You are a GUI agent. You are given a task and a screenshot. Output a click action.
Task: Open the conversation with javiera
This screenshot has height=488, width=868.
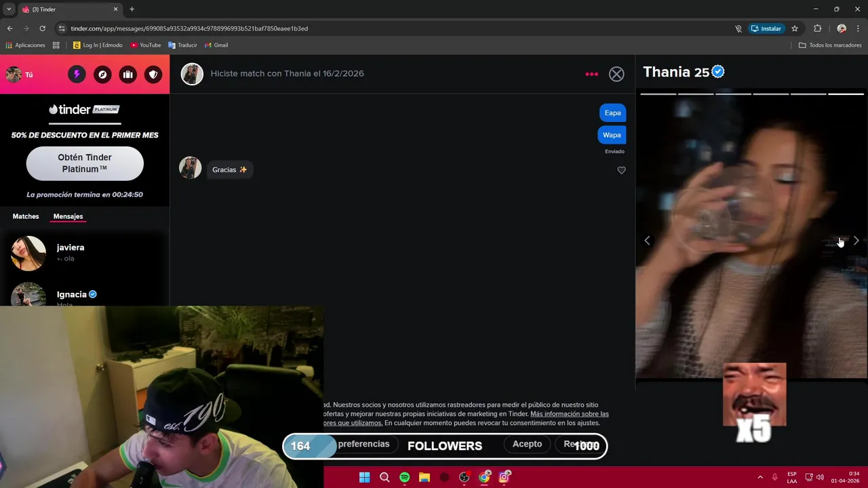(85, 253)
